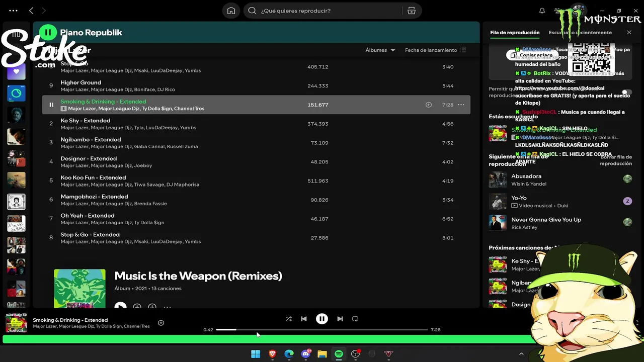644x362 pixels.
Task: Play Ngibambe - Extended track
Action: pyautogui.click(x=257, y=143)
